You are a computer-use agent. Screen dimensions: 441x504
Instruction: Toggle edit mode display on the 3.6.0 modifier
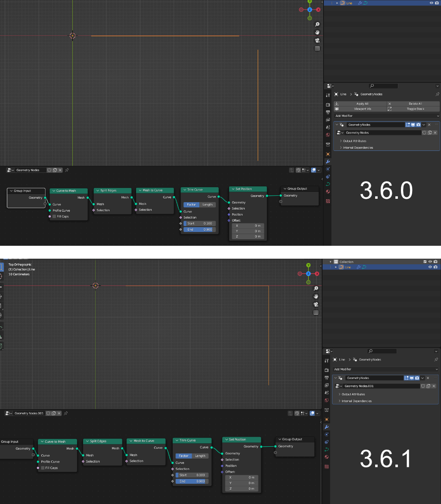click(x=407, y=125)
